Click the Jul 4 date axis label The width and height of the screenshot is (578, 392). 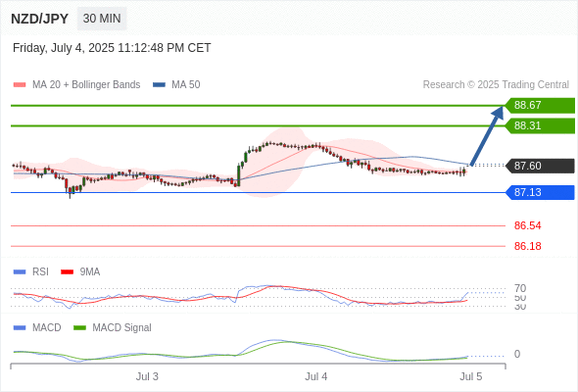click(x=315, y=376)
